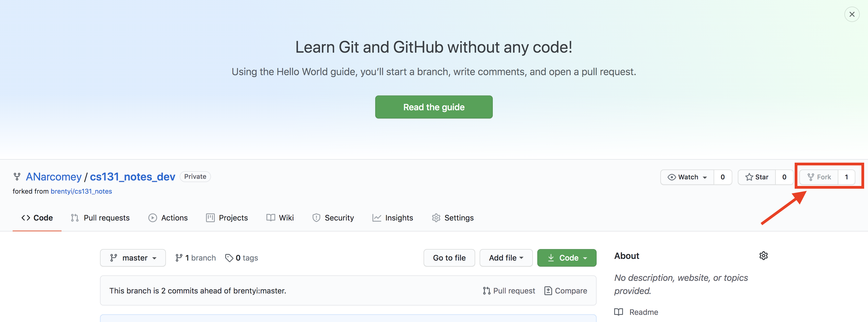Open the Watch notifications dropdown
868x322 pixels.
point(687,177)
